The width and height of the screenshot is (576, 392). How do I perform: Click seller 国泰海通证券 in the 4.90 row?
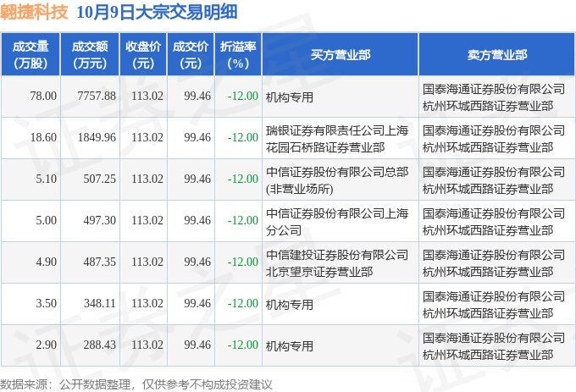(494, 263)
